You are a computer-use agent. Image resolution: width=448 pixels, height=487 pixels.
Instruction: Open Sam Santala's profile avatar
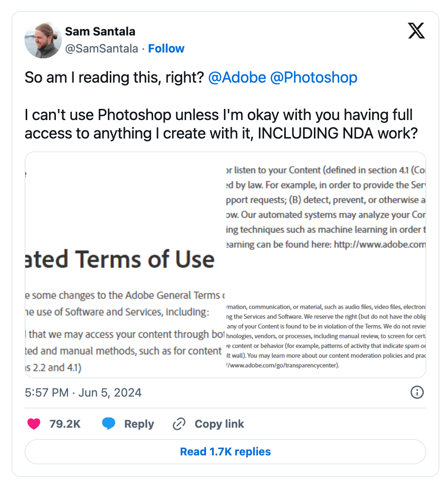pyautogui.click(x=43, y=40)
